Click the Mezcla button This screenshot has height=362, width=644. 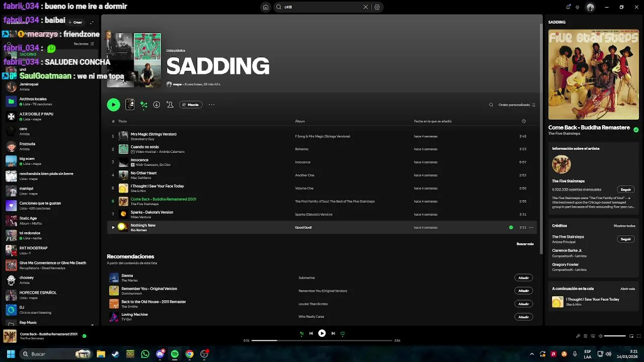pos(191,105)
